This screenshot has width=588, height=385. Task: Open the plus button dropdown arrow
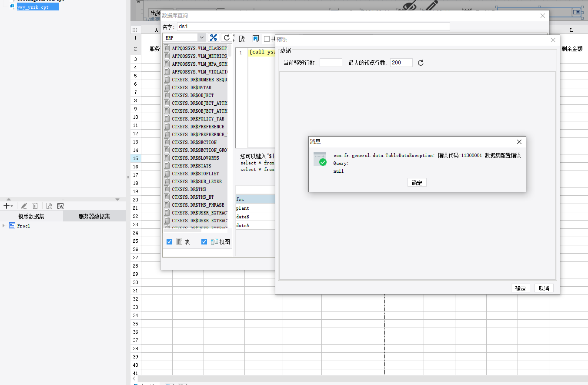tap(12, 206)
